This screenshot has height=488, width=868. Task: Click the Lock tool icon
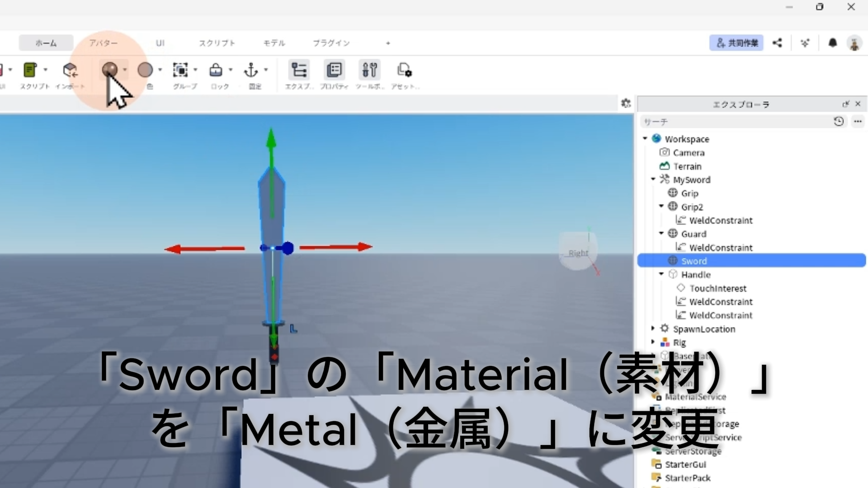tap(216, 70)
